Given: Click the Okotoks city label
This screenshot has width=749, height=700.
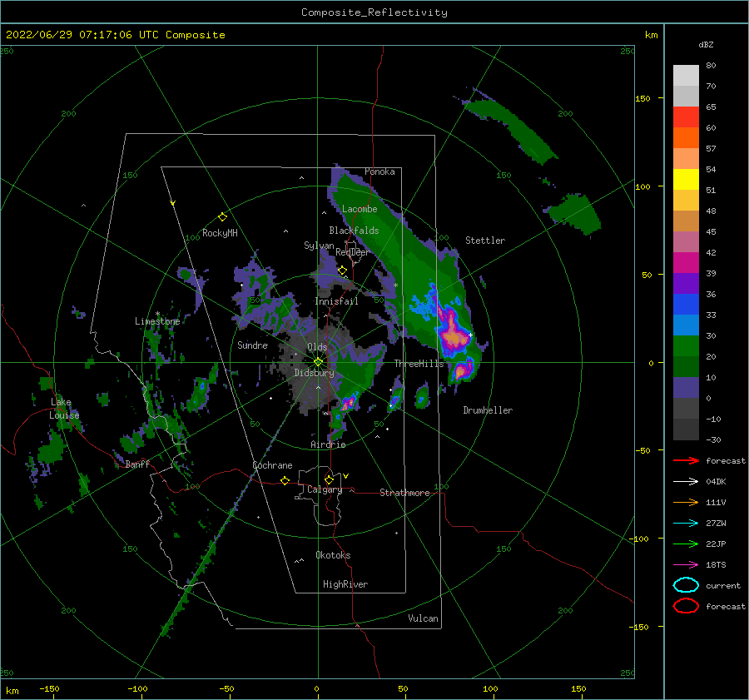Looking at the screenshot, I should (334, 555).
